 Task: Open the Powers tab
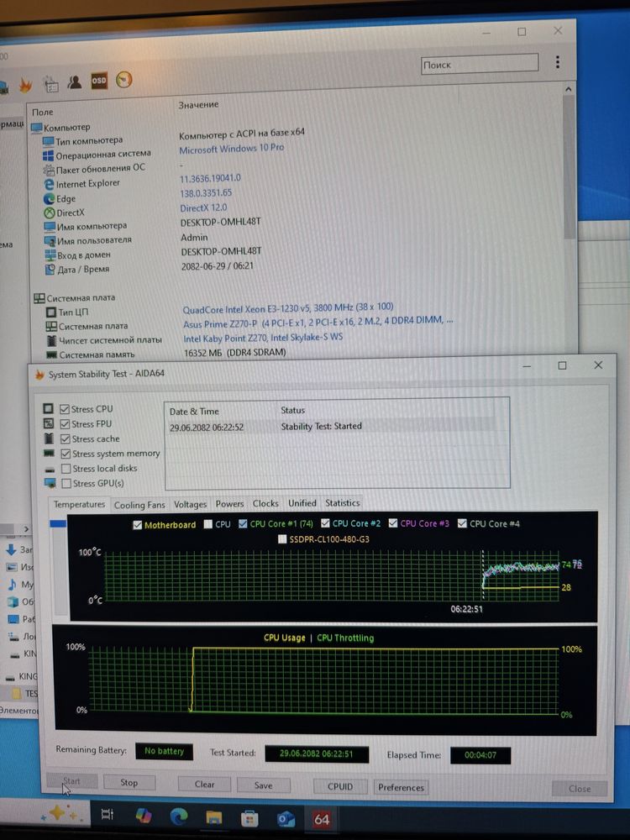[229, 503]
